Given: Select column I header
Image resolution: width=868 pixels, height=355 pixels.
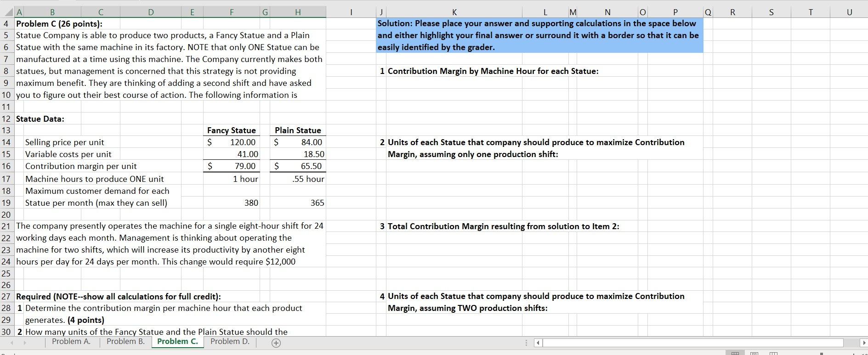Looking at the screenshot, I should click(x=351, y=13).
